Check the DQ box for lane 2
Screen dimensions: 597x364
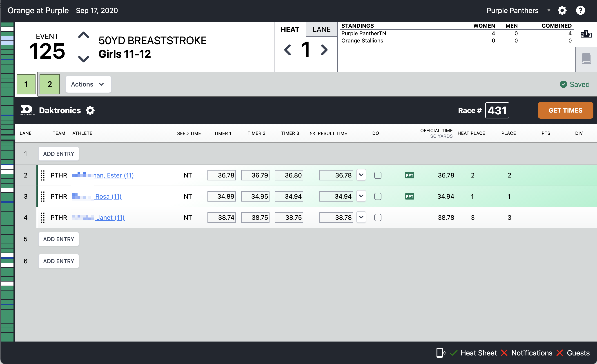click(377, 175)
